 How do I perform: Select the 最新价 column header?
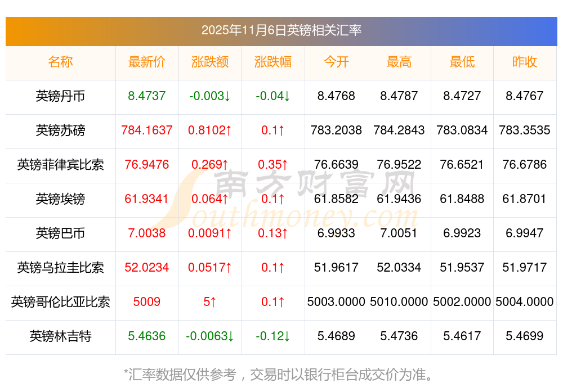coord(146,62)
